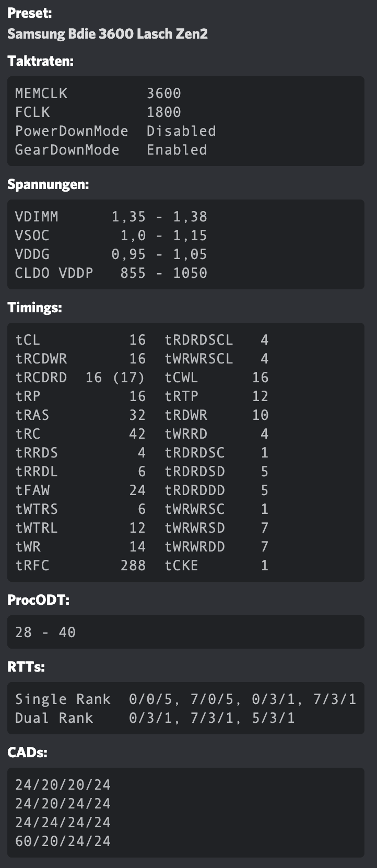Click the Spannungen heading
Viewport: 377px width, 868px height.
click(48, 184)
